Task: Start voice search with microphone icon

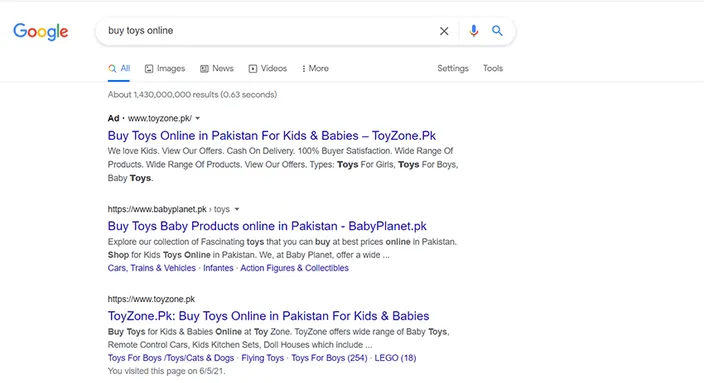Action: 474,31
